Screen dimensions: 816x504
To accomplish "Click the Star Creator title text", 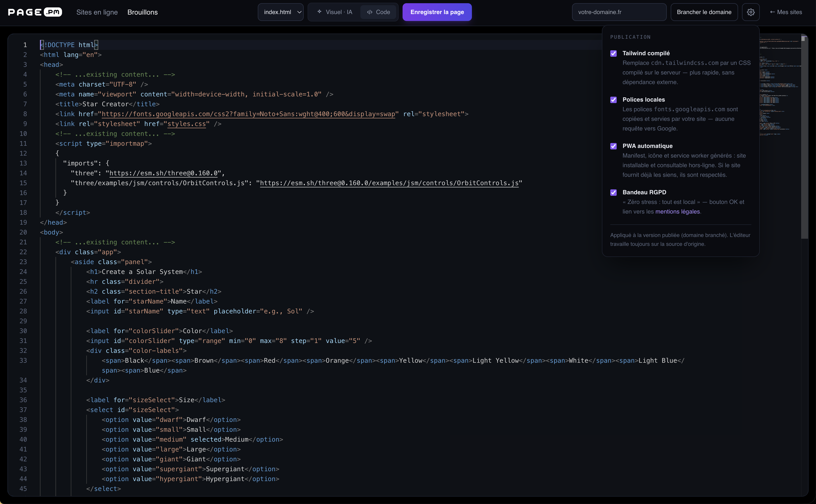I will [x=105, y=104].
